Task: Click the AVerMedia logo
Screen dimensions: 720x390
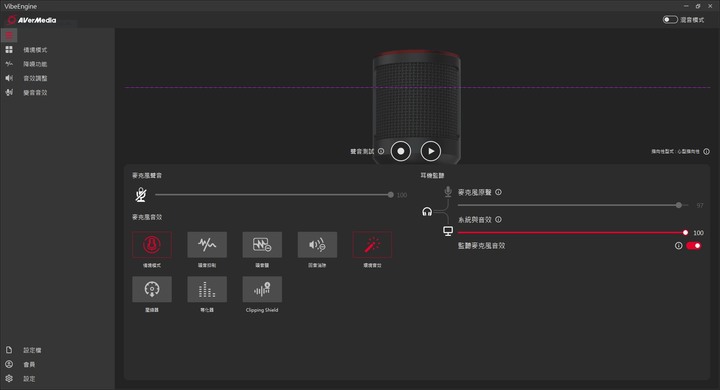Action: click(32, 20)
